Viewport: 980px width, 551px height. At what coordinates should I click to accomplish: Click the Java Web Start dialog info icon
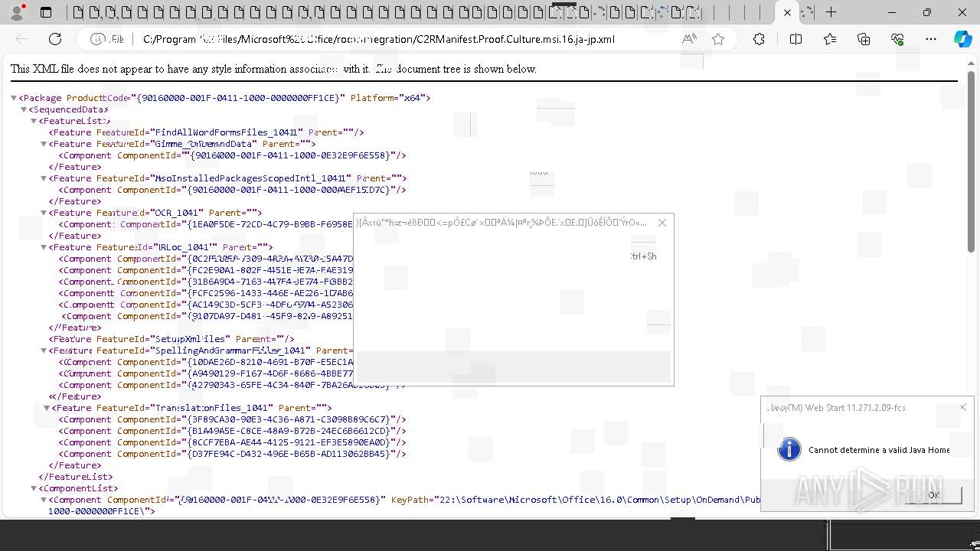(789, 449)
